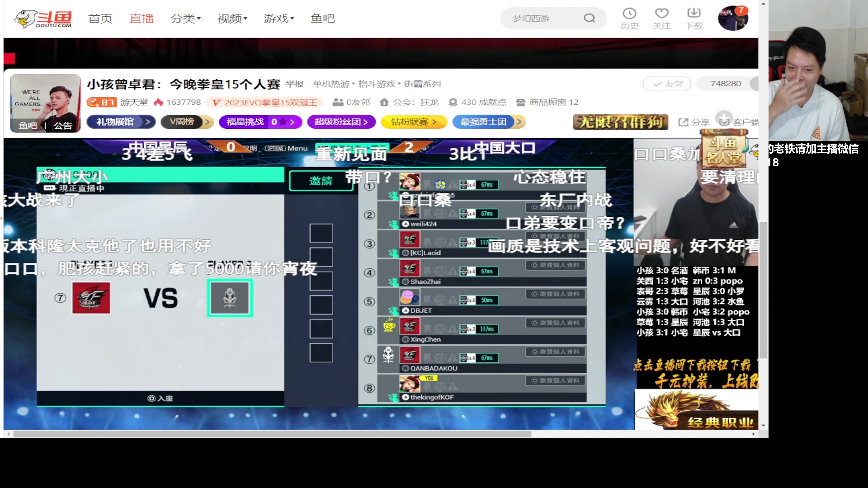The height and width of the screenshot is (488, 868).
Task: Click the horizontal scrollbar thumb
Action: 272,434
